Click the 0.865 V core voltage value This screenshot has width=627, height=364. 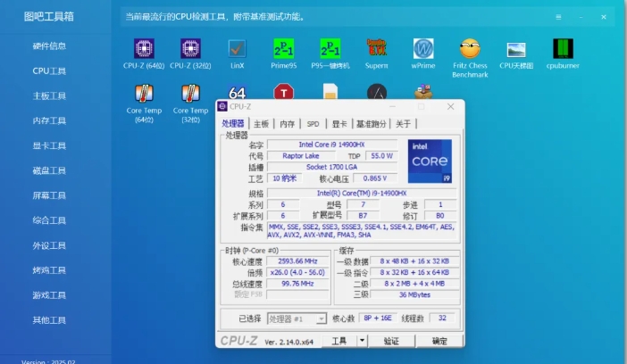tap(374, 178)
